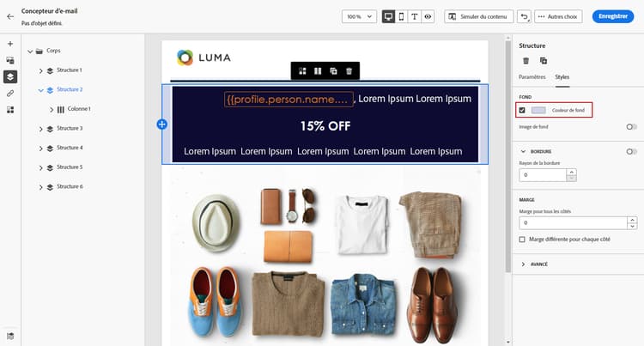Open the links panel in left sidebar
This screenshot has height=346, width=644.
click(x=10, y=94)
